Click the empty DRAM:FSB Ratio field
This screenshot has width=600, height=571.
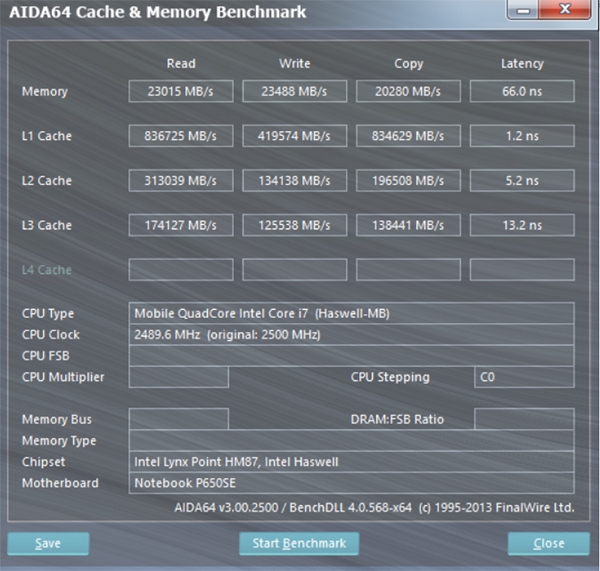coord(524,419)
